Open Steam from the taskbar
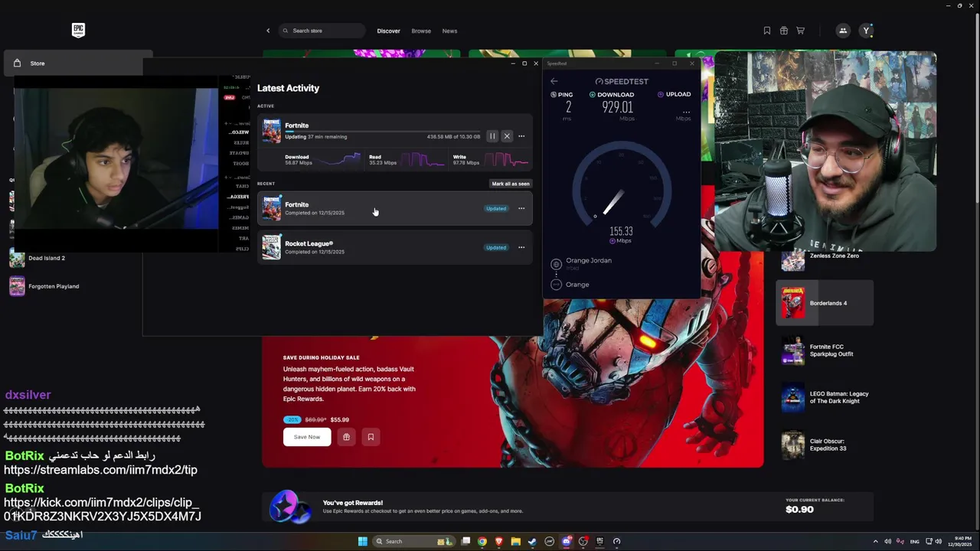Viewport: 980px width, 551px height. [x=533, y=541]
